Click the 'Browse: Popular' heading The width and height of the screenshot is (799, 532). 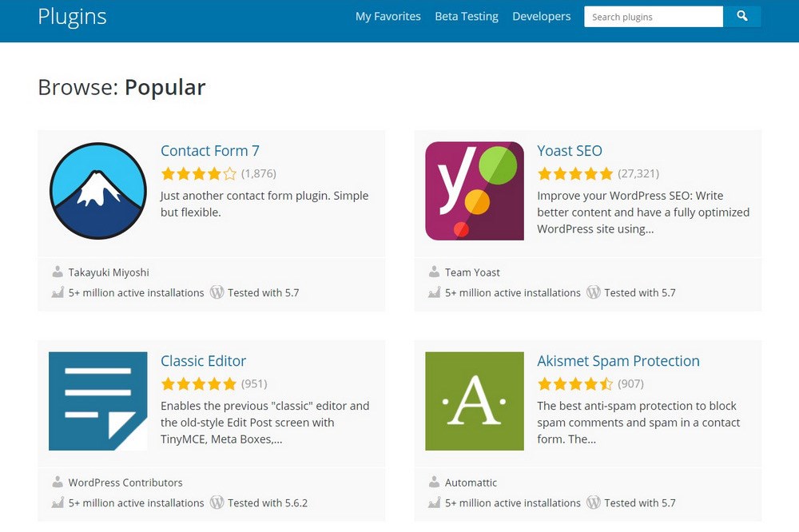pyautogui.click(x=121, y=87)
